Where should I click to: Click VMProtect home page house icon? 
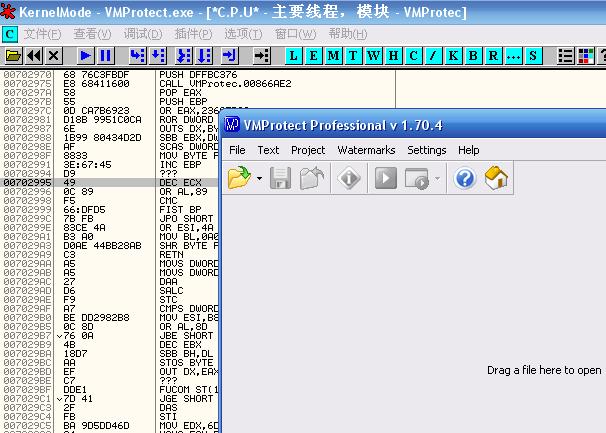pyautogui.click(x=496, y=178)
